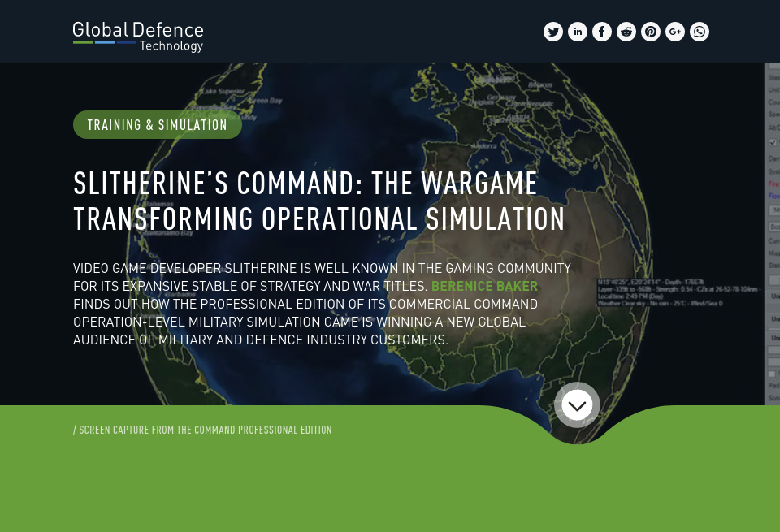Image resolution: width=780 pixels, height=532 pixels.
Task: Share the article on Facebook
Action: coord(602,32)
